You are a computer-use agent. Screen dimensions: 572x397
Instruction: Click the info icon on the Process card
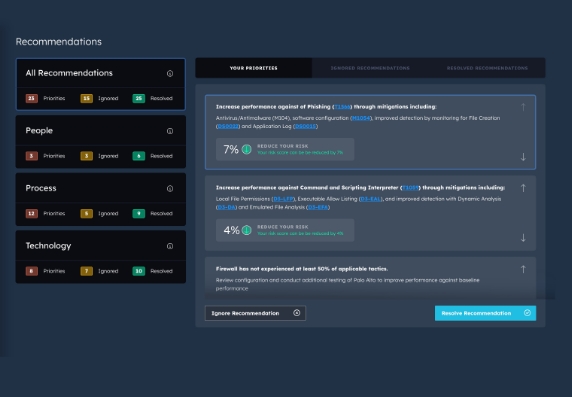tap(170, 189)
